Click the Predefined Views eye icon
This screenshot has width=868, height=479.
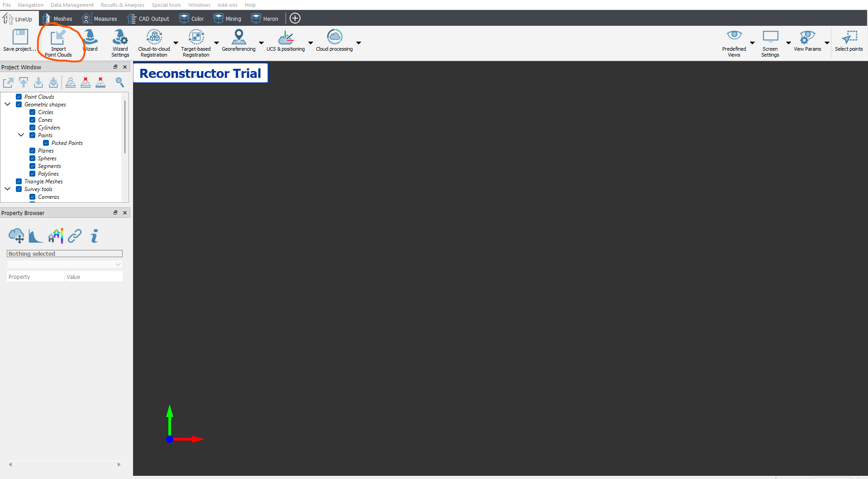[x=734, y=36]
